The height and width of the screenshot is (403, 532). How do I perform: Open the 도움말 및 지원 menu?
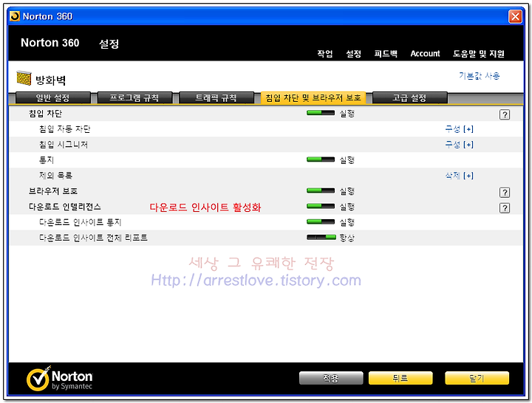pos(478,54)
